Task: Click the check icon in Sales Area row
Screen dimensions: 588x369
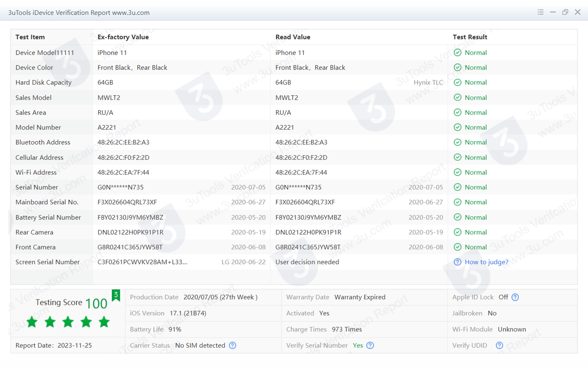Action: tap(457, 113)
